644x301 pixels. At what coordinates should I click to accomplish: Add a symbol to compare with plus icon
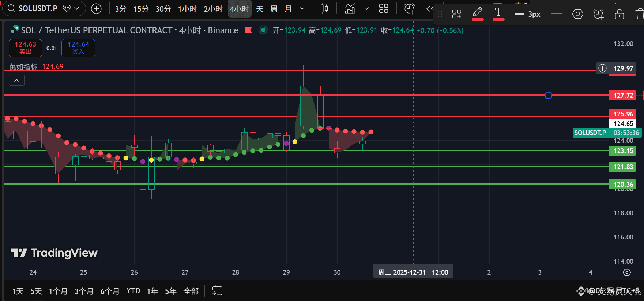click(x=96, y=8)
